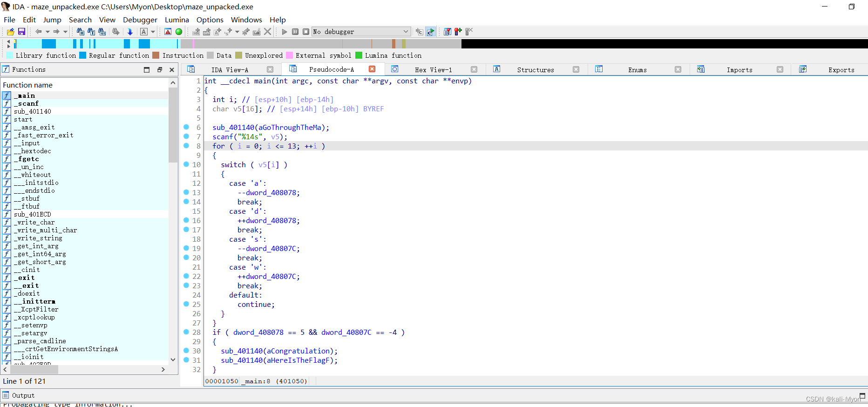Screen dimensions: 868x407
Task: Open the Debugger menu
Action: pyautogui.click(x=140, y=20)
